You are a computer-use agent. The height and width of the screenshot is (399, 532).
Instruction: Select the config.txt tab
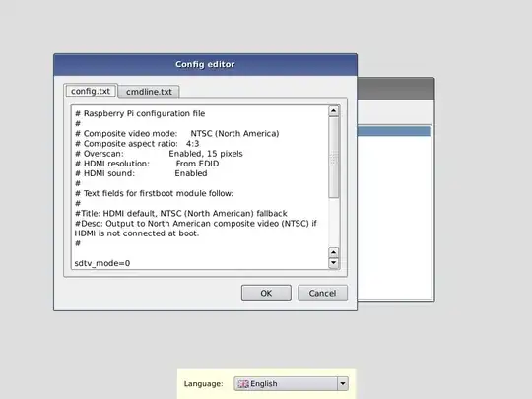pyautogui.click(x=91, y=91)
